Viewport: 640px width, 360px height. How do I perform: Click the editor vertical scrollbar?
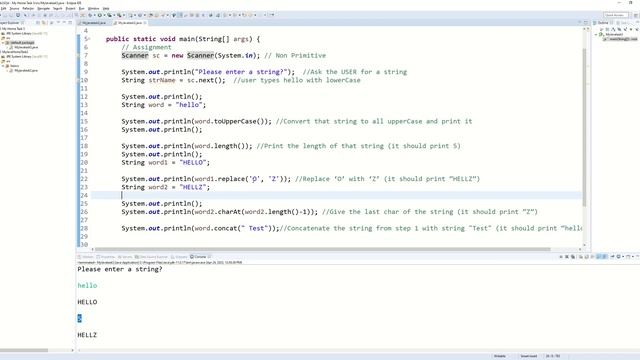tap(584, 127)
